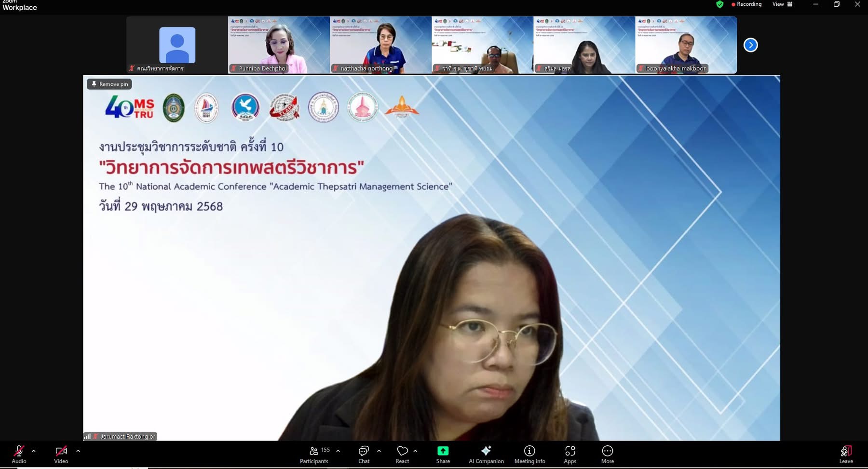Leave the meeting
Image resolution: width=868 pixels, height=469 pixels.
point(846,454)
